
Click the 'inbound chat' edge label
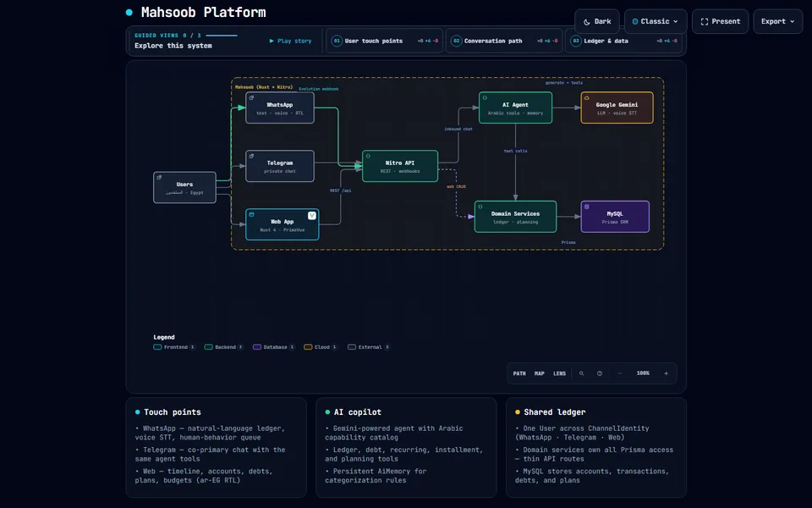[458, 129]
